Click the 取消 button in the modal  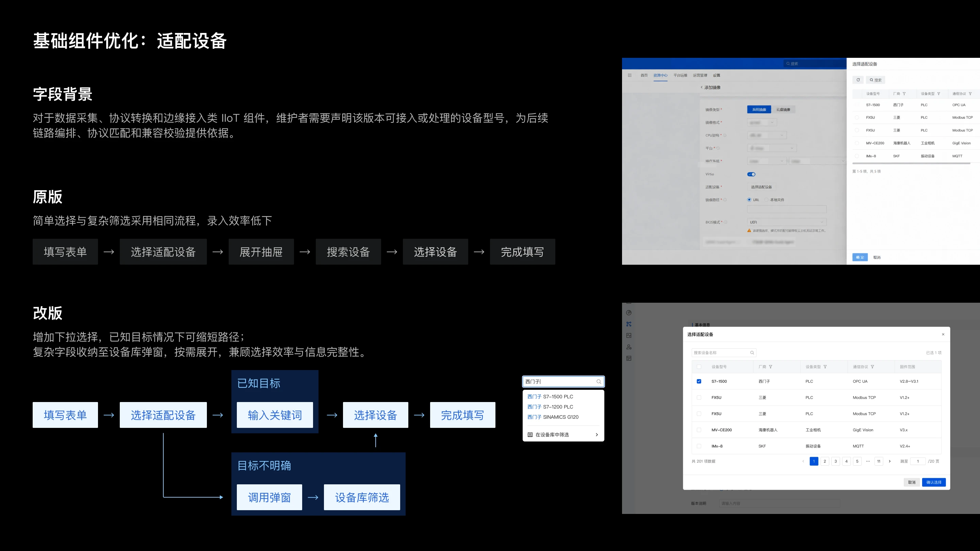pyautogui.click(x=912, y=482)
